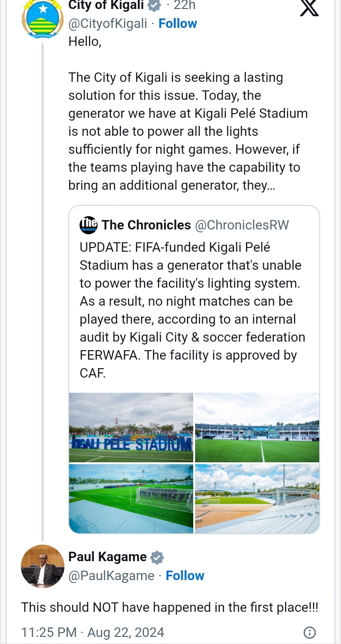Viewport: 341px width, 644px height.
Task: Click the City of Kigali display name
Action: click(x=106, y=6)
